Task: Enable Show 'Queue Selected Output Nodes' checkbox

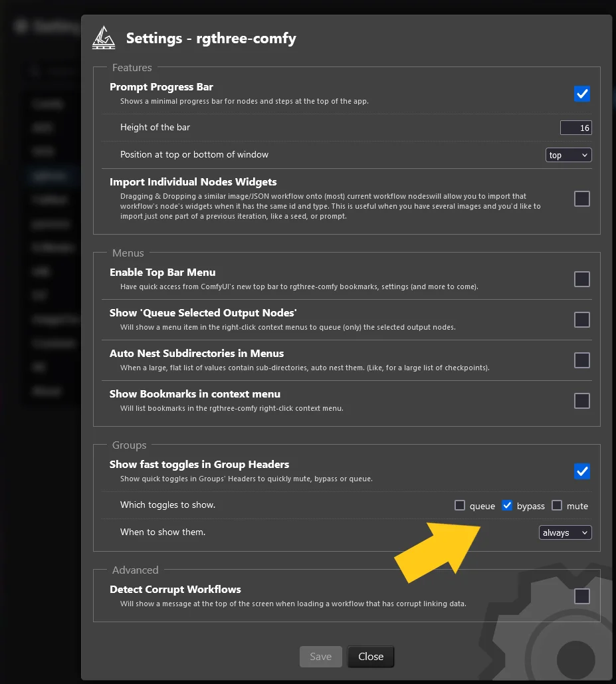Action: click(x=581, y=320)
